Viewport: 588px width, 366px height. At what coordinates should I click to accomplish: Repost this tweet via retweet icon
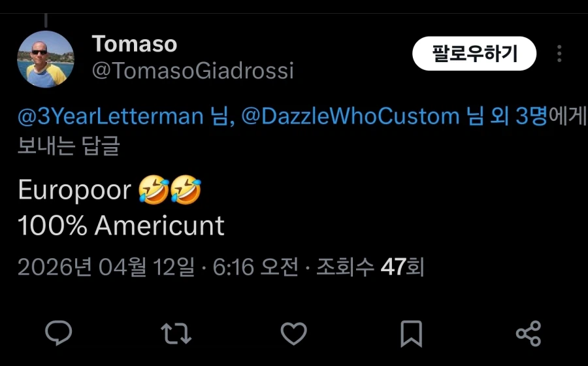176,333
